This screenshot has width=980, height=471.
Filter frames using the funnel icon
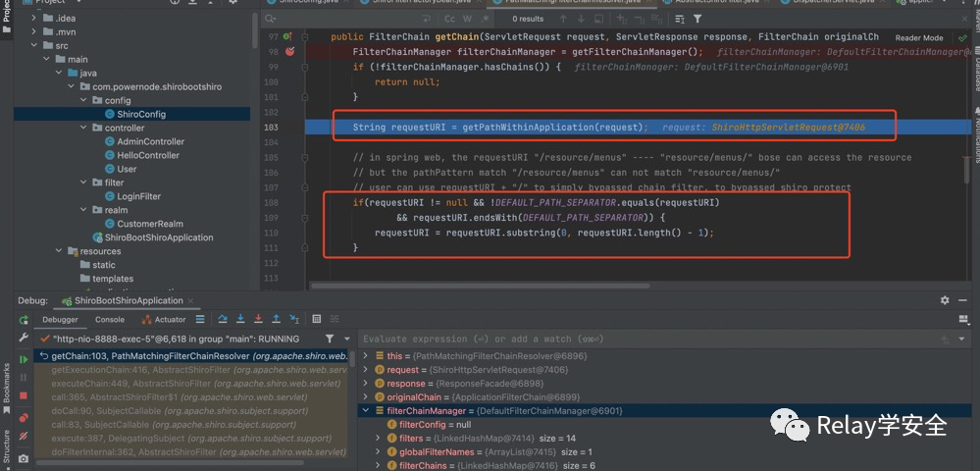[x=330, y=339]
